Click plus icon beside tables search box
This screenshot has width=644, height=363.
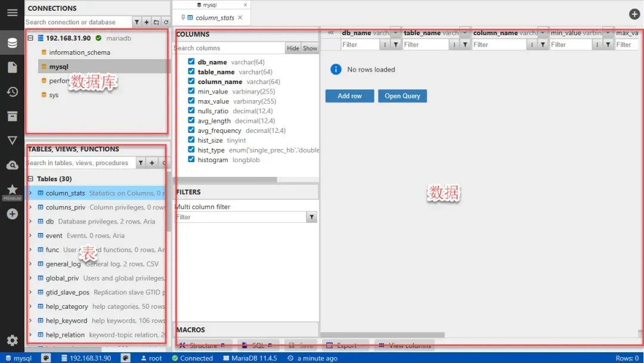(152, 163)
